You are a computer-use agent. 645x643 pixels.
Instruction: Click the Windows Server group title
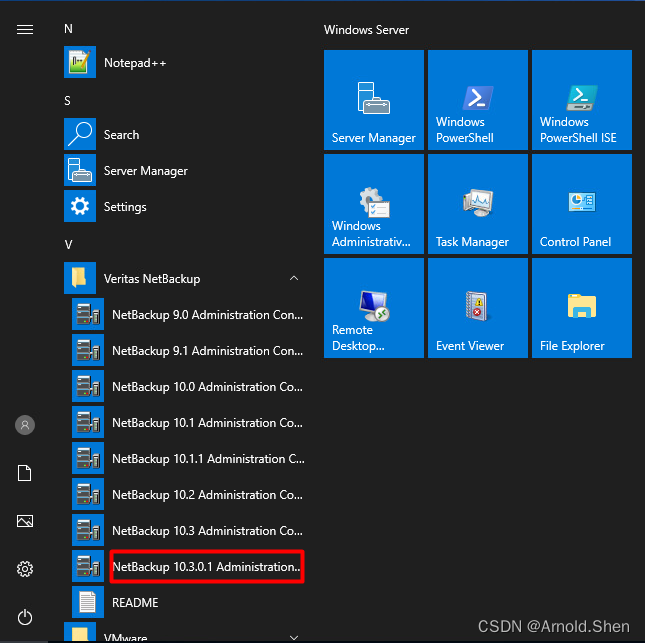pos(366,30)
